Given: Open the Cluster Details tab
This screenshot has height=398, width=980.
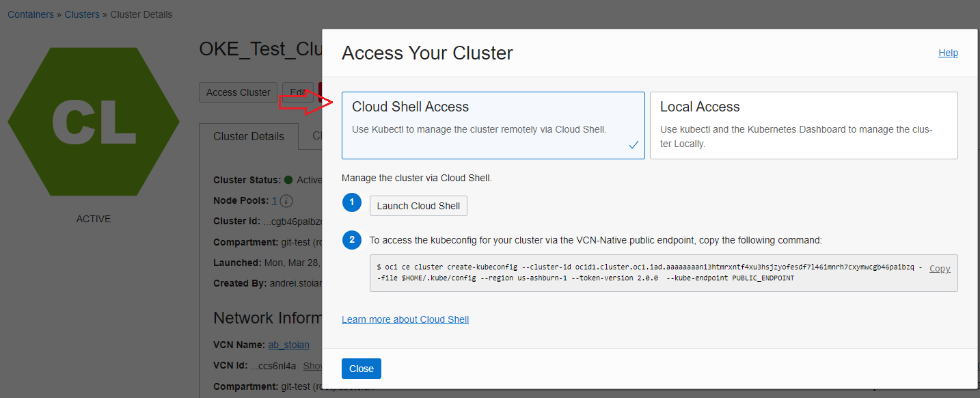Looking at the screenshot, I should tap(248, 136).
